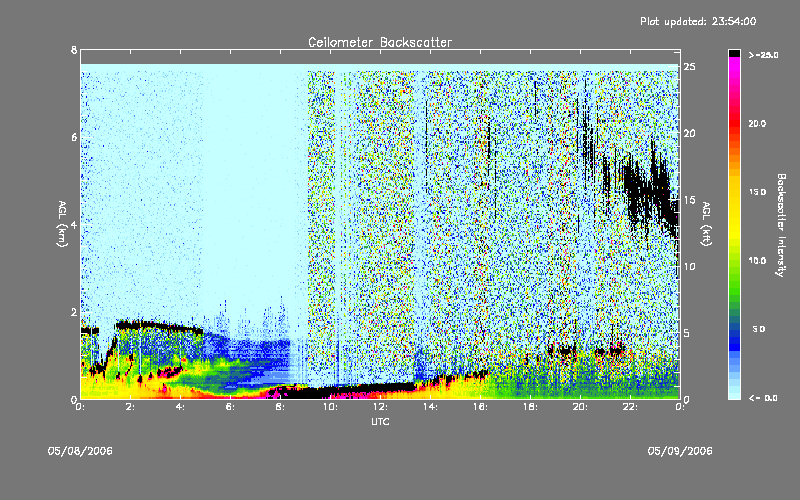
Task: Click the "AGL (kft)" right axis title
Action: (706, 224)
